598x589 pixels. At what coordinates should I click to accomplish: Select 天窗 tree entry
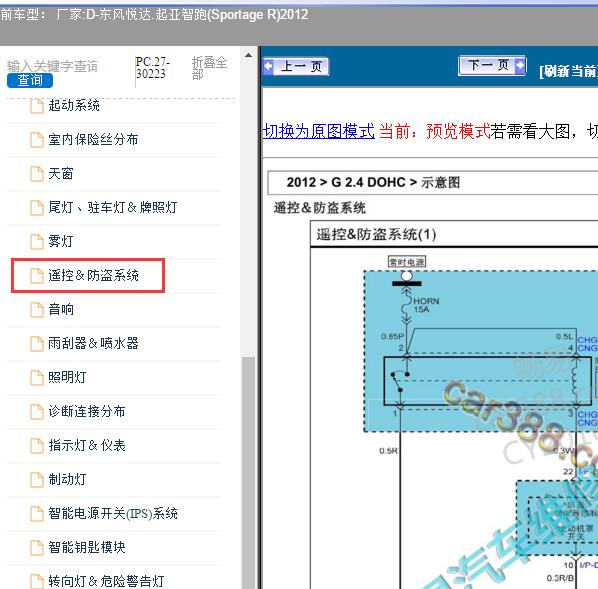coord(61,174)
